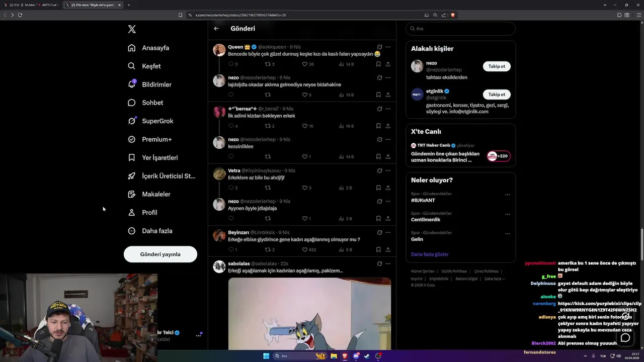This screenshot has width=644, height=362.
Task: Focus the Ara search field
Action: (460, 29)
